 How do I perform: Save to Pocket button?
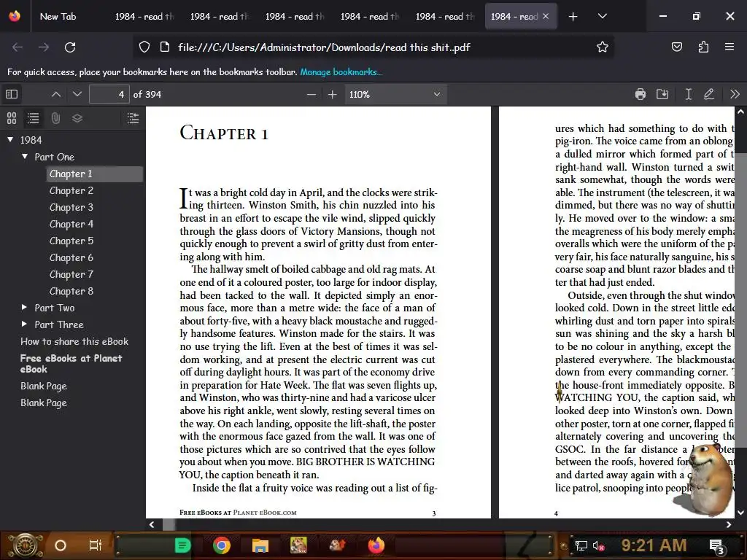point(676,47)
